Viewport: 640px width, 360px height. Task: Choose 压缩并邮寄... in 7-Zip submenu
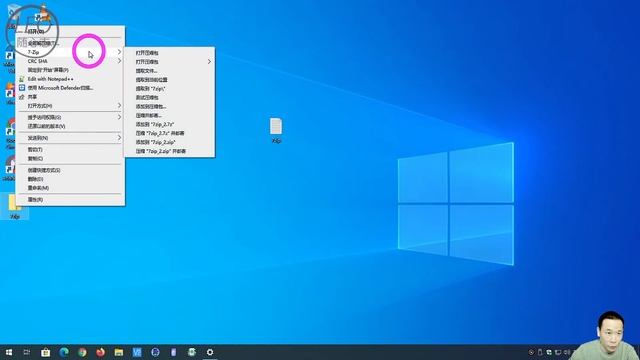[170, 116]
